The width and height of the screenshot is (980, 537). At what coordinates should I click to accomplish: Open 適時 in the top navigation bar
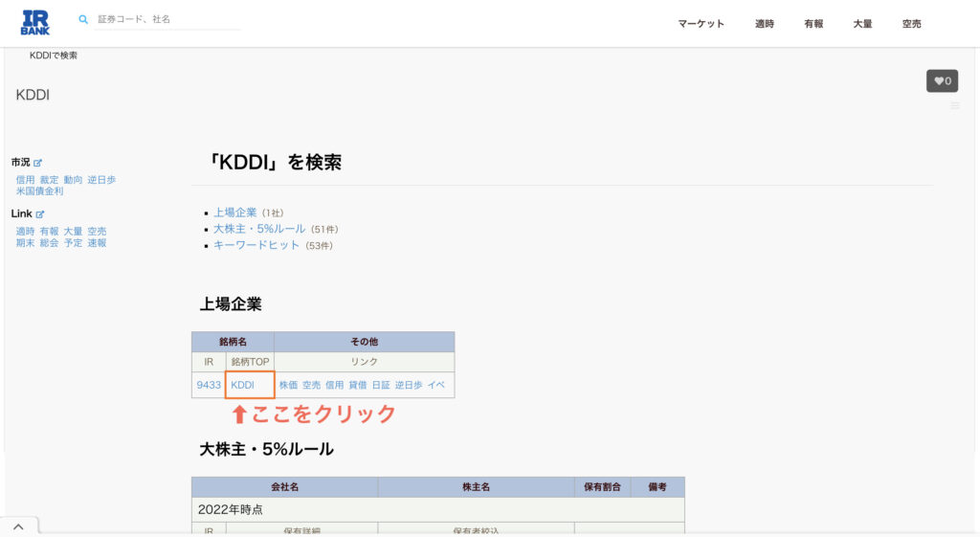tap(765, 24)
